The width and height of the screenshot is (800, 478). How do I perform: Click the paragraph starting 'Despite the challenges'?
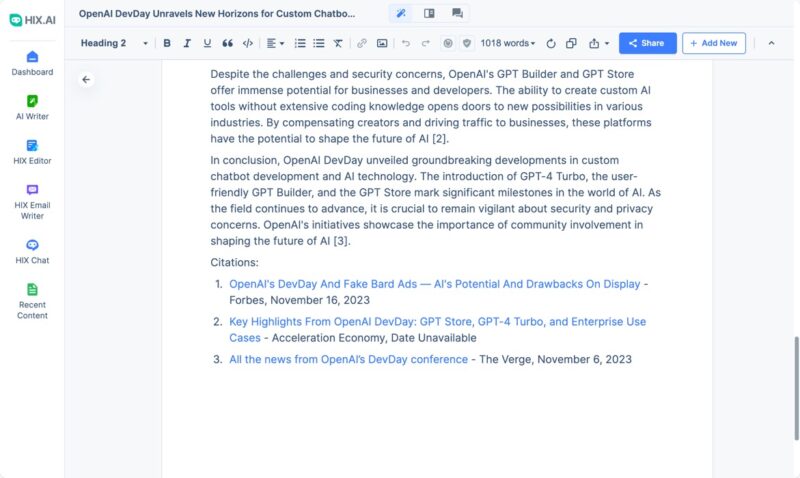coord(431,106)
